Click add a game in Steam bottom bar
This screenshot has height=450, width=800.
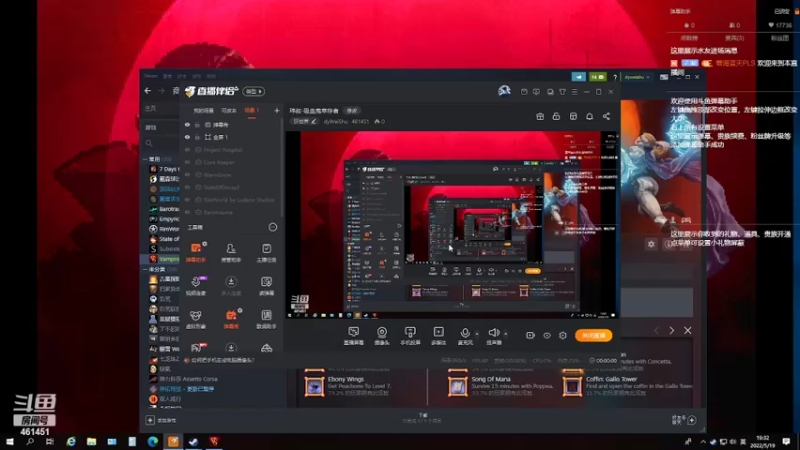161,420
